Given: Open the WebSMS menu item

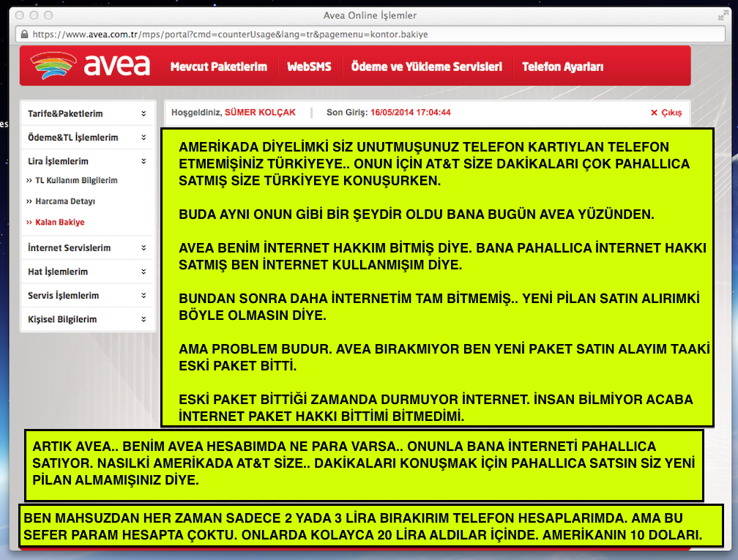Looking at the screenshot, I should pos(309,67).
